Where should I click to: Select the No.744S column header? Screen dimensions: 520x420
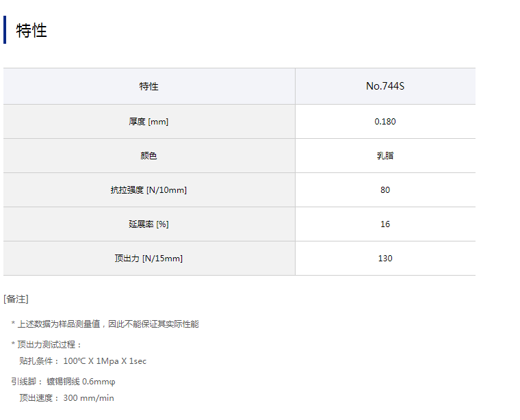point(385,86)
